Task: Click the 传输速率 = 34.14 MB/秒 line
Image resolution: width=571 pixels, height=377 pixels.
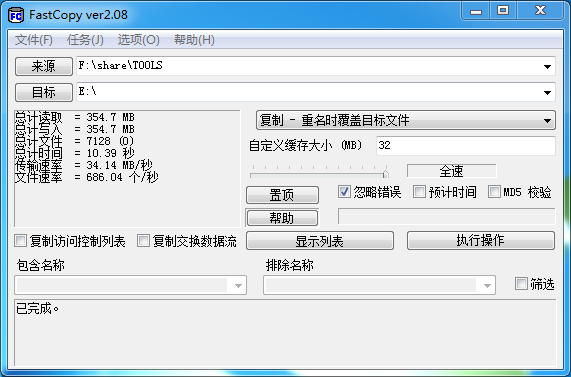Action: coord(83,165)
